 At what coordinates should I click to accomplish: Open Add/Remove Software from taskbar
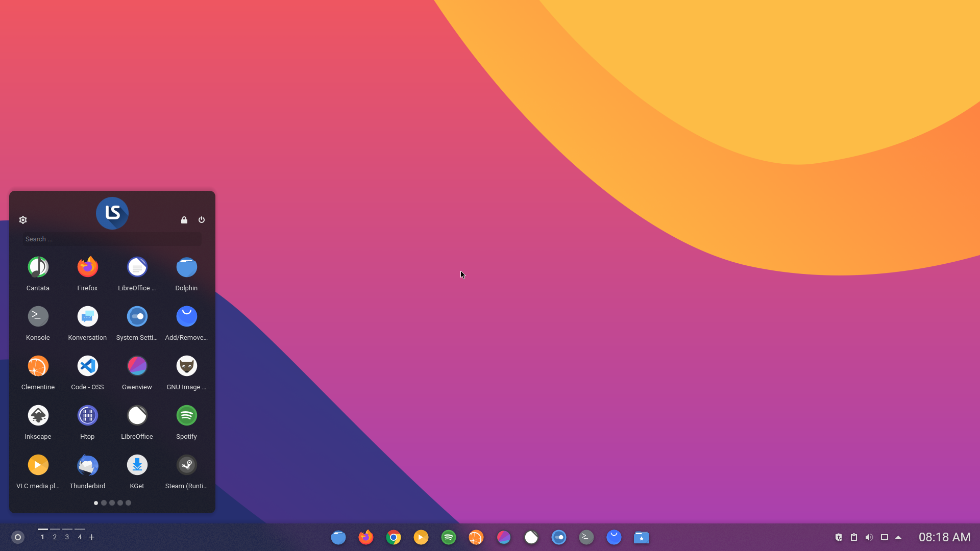coord(614,537)
